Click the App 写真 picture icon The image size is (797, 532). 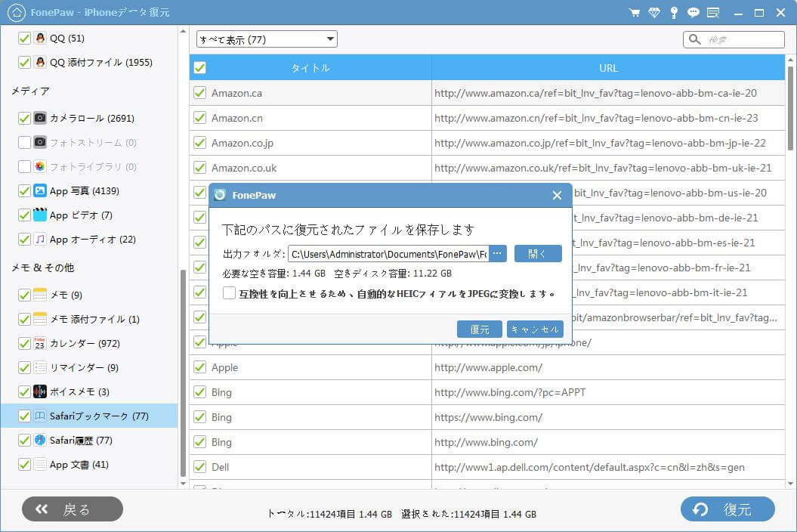point(40,190)
